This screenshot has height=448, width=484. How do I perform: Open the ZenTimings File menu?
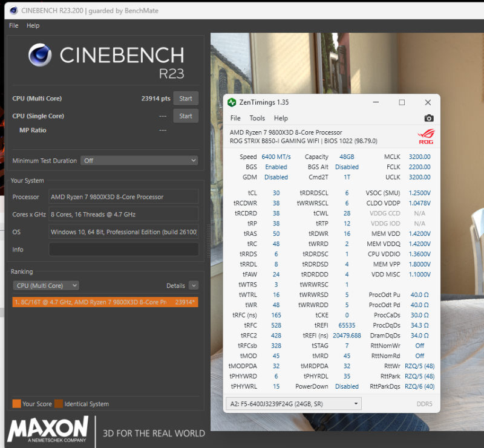pyautogui.click(x=235, y=118)
